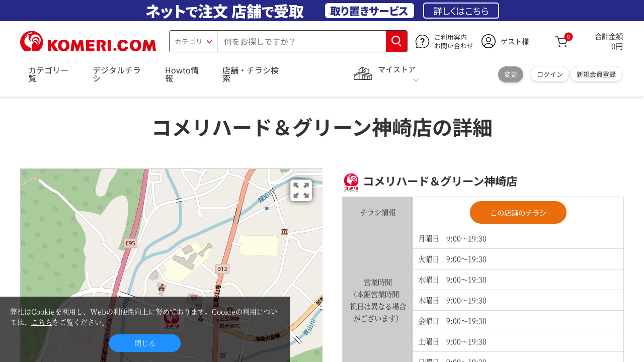Click ご利用案内 お問い合わせ link
This screenshot has width=644, height=362.
pos(453,42)
